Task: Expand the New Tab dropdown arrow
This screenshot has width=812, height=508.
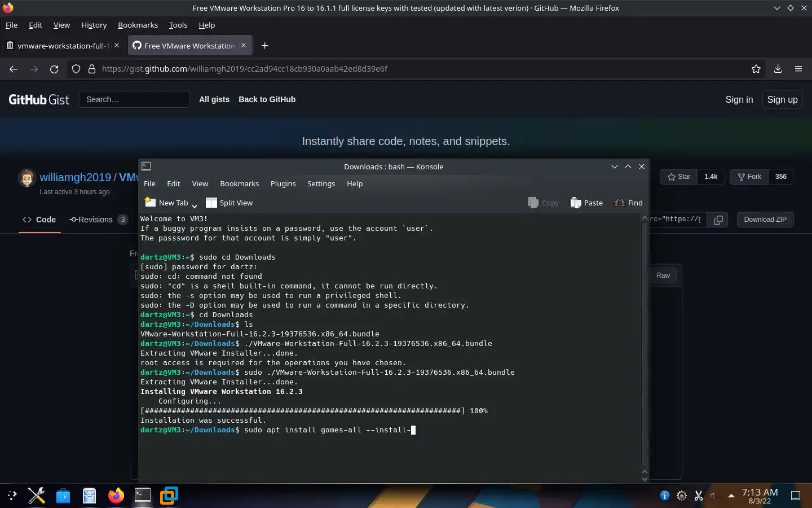Action: pyautogui.click(x=195, y=205)
